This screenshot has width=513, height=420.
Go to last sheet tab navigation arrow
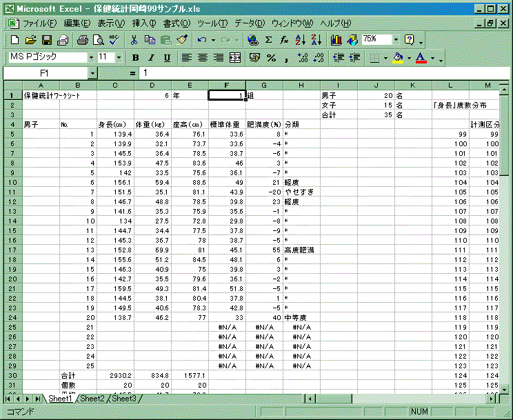[x=38, y=399]
